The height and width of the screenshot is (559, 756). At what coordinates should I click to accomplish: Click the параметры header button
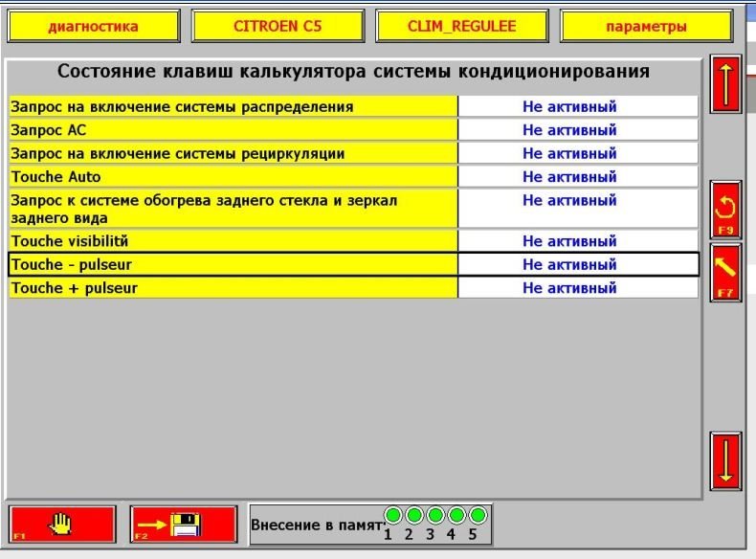point(646,27)
